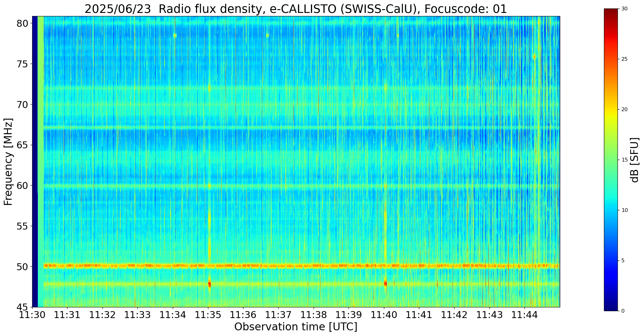Screen dimensions: 644x336
Task: Click the 11:42 time tick label
Action: coord(454,315)
